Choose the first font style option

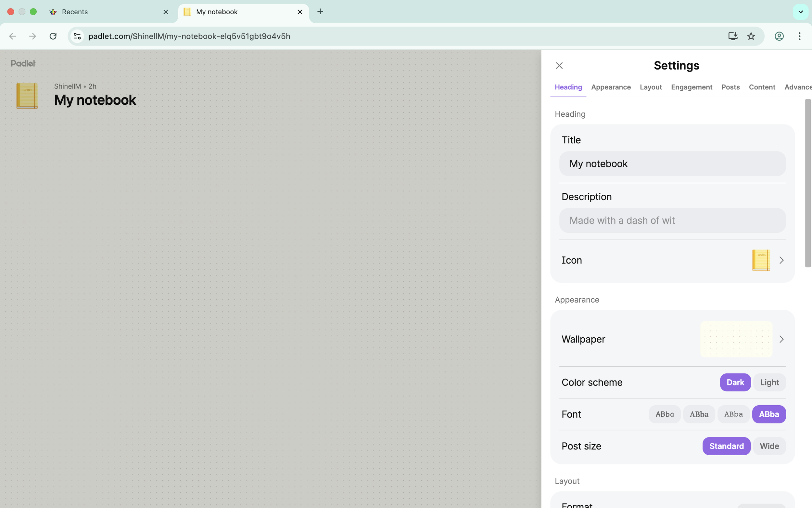tap(664, 414)
